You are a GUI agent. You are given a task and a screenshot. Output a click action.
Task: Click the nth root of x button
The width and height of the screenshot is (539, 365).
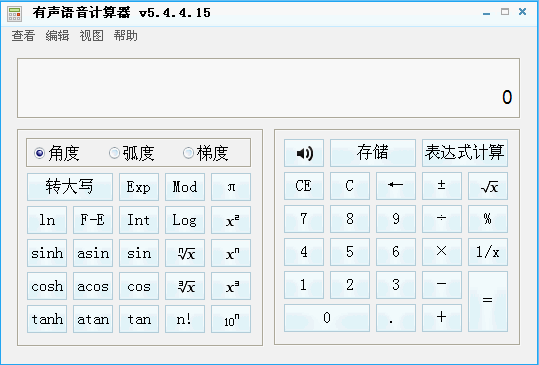pyautogui.click(x=185, y=253)
